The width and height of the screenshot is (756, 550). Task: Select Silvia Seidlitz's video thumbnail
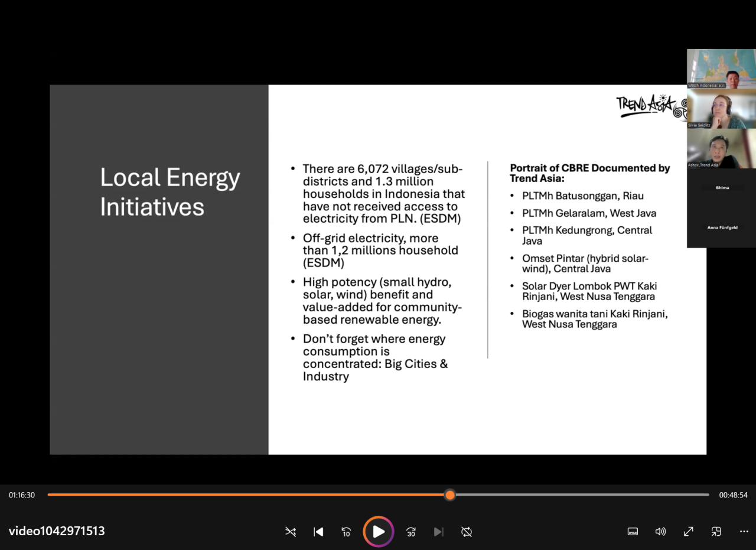tap(721, 109)
